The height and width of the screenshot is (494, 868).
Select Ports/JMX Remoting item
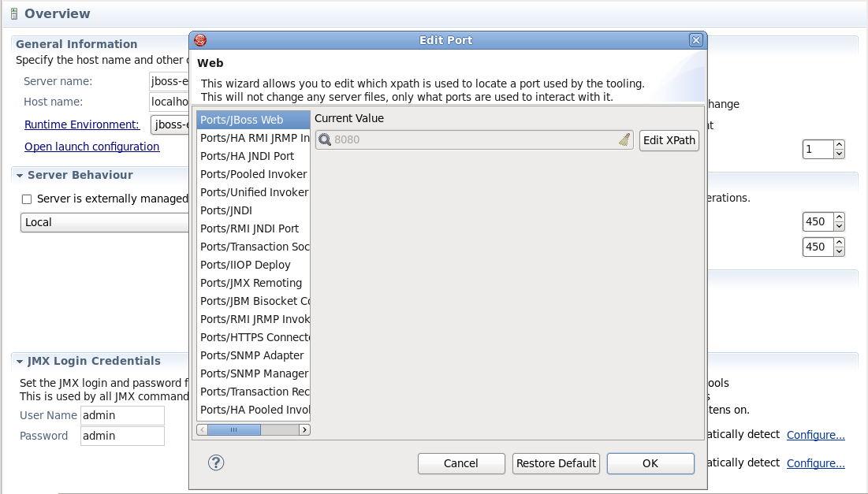coord(254,283)
